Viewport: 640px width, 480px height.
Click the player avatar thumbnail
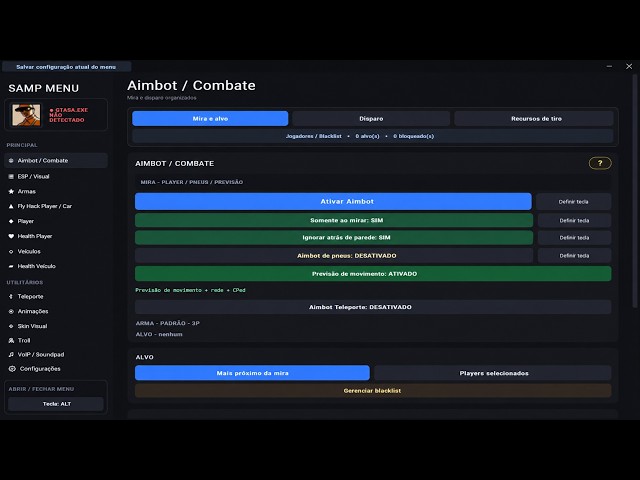[26, 115]
